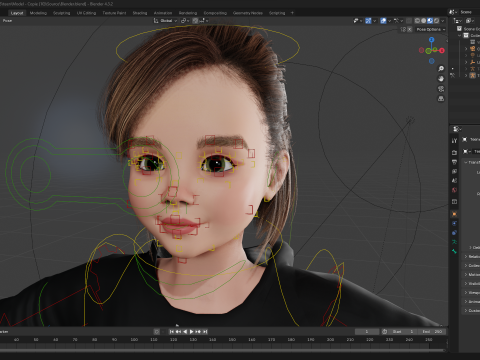Open the green Bone properties tab
Viewport: 480px width, 360px height.
(x=454, y=251)
